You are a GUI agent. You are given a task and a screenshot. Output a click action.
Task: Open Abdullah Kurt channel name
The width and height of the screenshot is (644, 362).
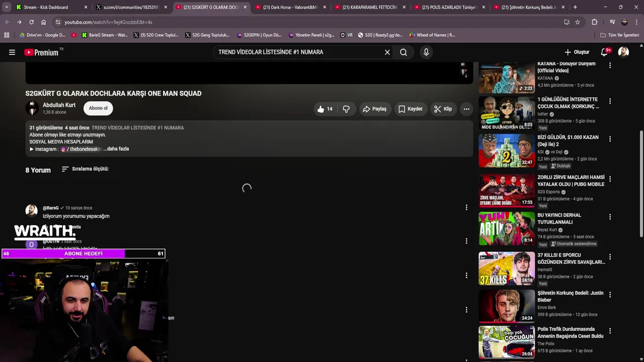point(59,105)
